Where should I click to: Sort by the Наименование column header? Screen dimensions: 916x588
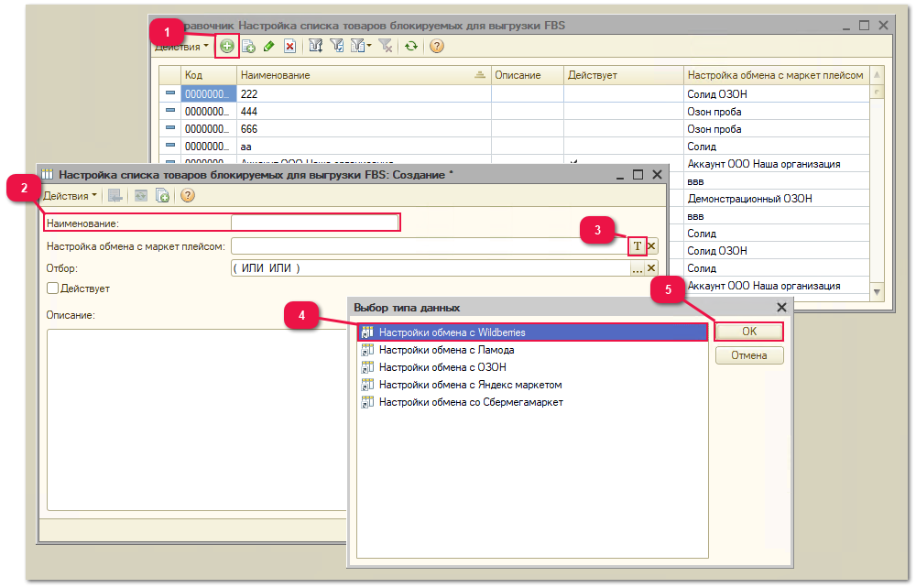tap(364, 75)
